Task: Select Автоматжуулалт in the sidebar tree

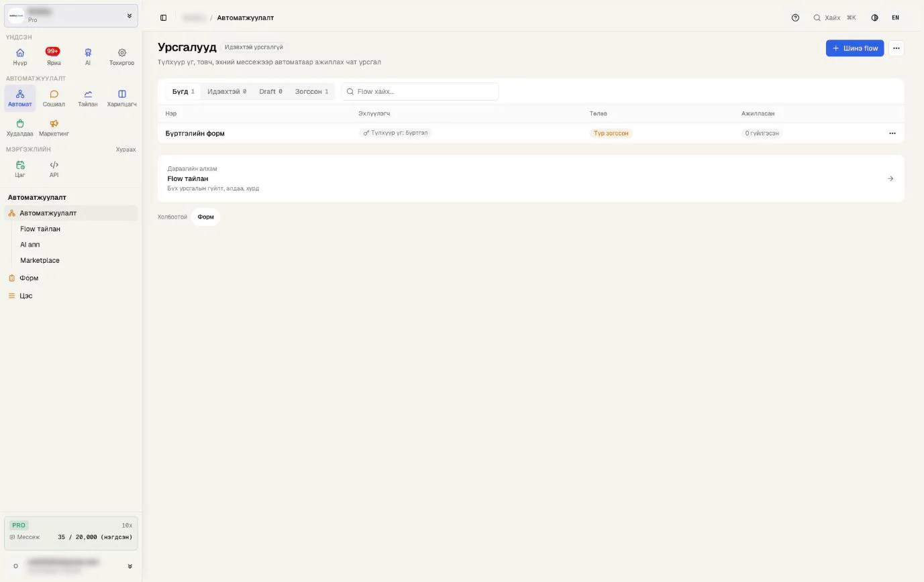Action: [71, 213]
